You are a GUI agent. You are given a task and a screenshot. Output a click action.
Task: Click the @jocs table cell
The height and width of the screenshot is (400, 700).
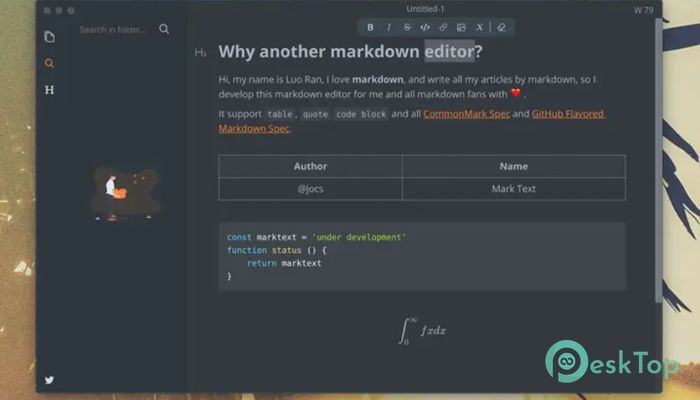tap(310, 189)
